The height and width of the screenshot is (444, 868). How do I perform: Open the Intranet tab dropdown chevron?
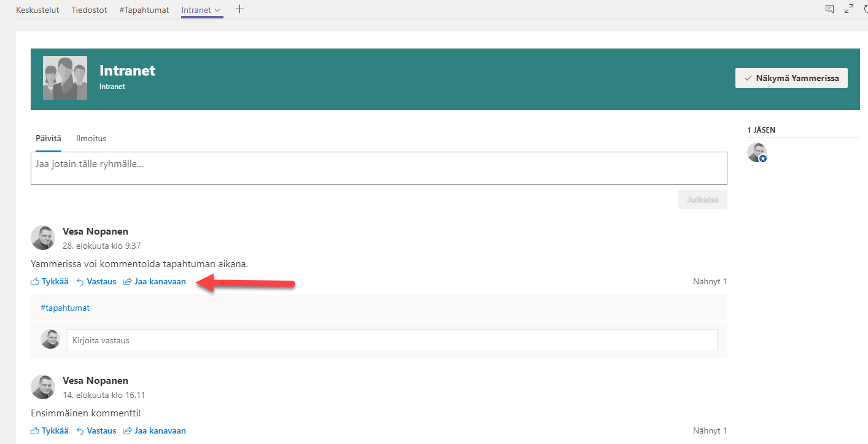click(217, 10)
